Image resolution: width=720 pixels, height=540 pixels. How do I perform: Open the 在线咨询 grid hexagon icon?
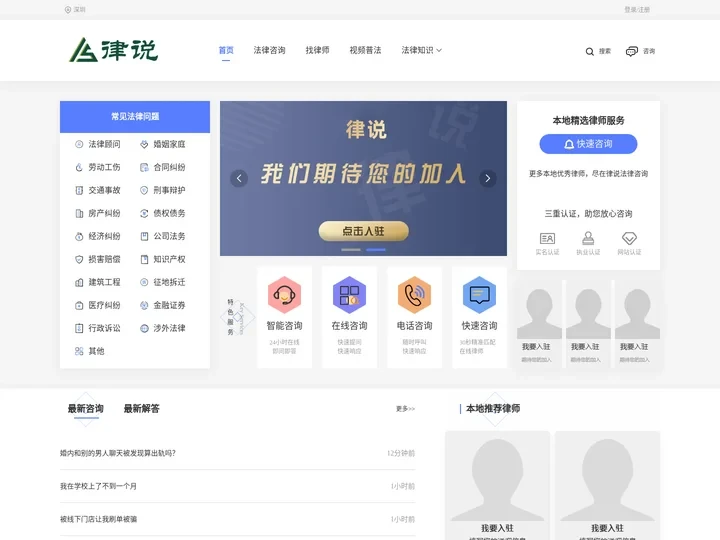[x=349, y=294]
